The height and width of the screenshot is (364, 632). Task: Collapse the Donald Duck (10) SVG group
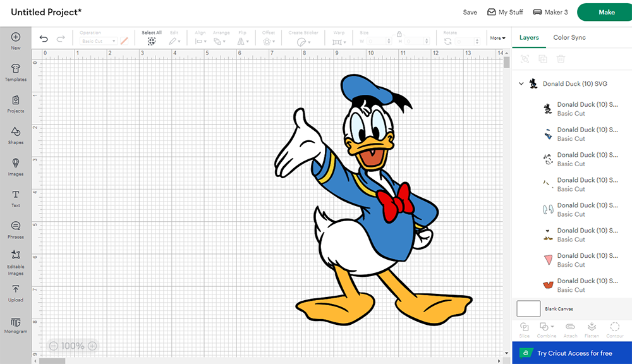coord(521,83)
